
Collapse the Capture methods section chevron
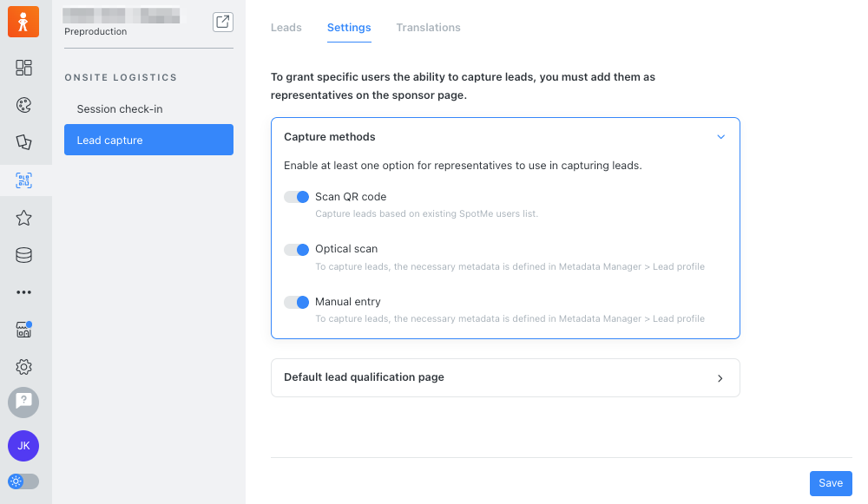click(x=720, y=137)
